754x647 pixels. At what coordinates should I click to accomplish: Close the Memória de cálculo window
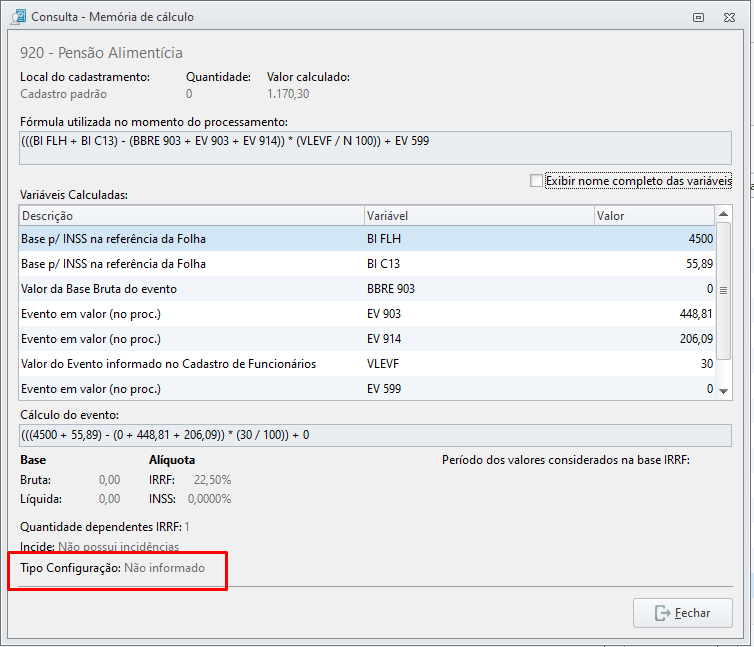(x=729, y=17)
